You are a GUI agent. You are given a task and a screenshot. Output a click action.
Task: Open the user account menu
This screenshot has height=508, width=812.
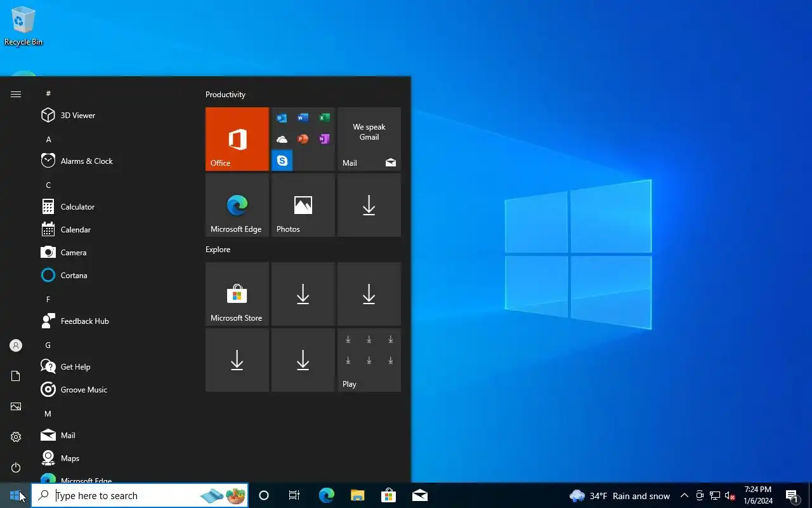click(16, 345)
